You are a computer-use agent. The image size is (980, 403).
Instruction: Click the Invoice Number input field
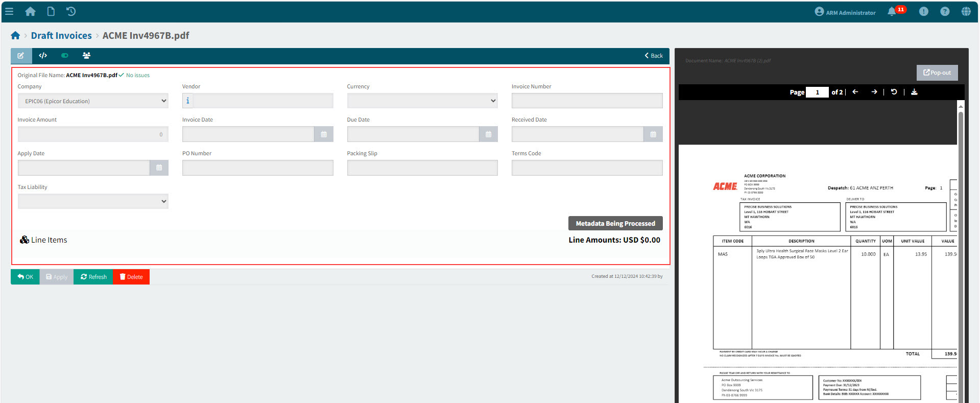(x=587, y=101)
